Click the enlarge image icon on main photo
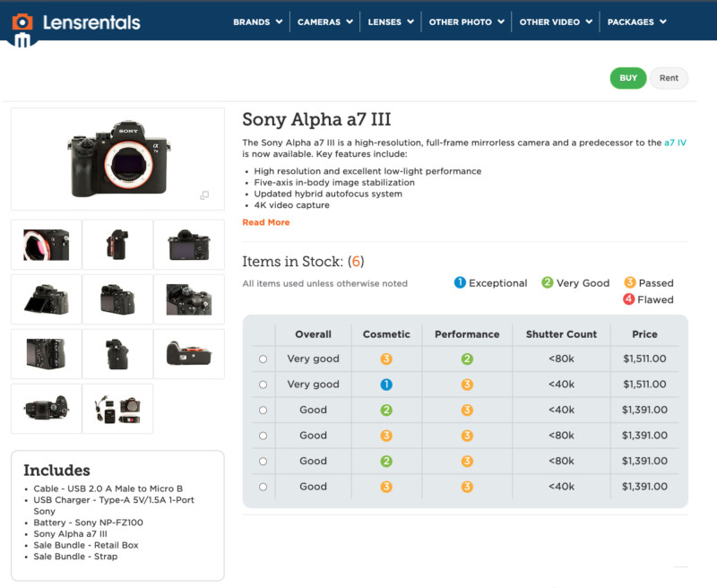Viewport: 717px width, 588px height. pyautogui.click(x=204, y=195)
